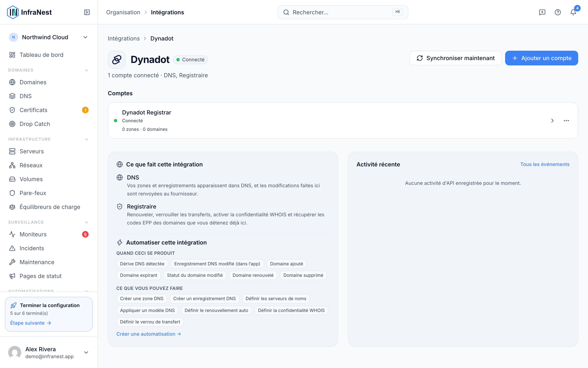Click the shield icon beside Registraire
The image size is (588, 368).
tap(120, 206)
